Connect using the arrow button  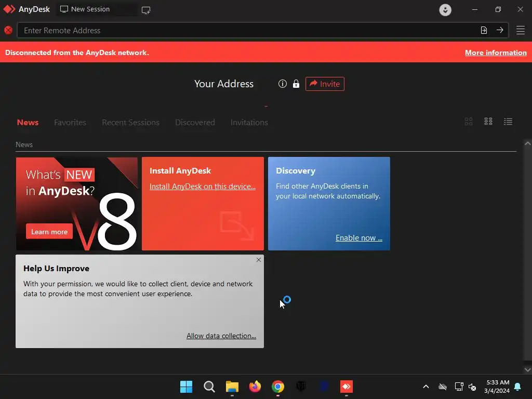[500, 30]
